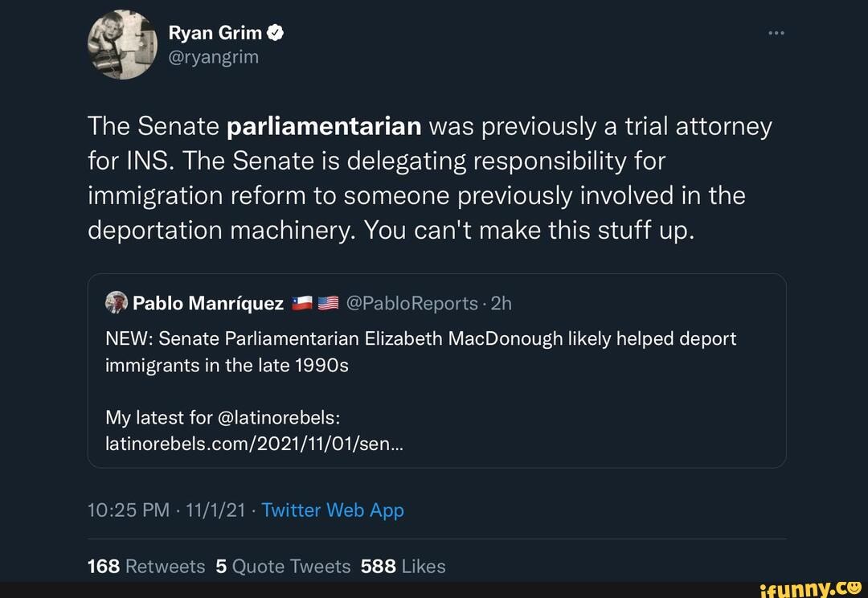Screen dimensions: 868x598
Task: Open the three-dot more options menu
Action: [x=775, y=34]
